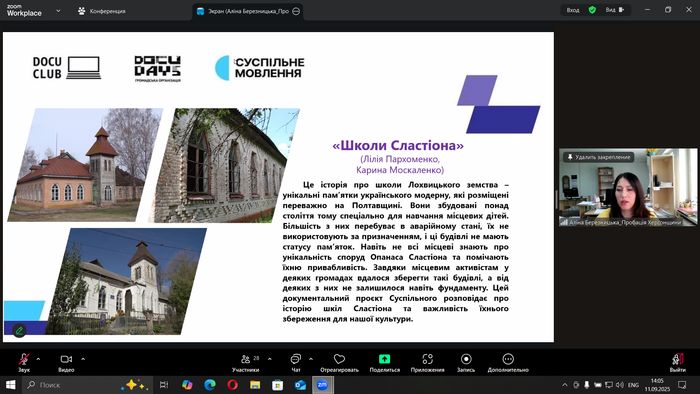Unmute microphone with the Звук icon
This screenshot has height=394, width=700.
point(24,363)
